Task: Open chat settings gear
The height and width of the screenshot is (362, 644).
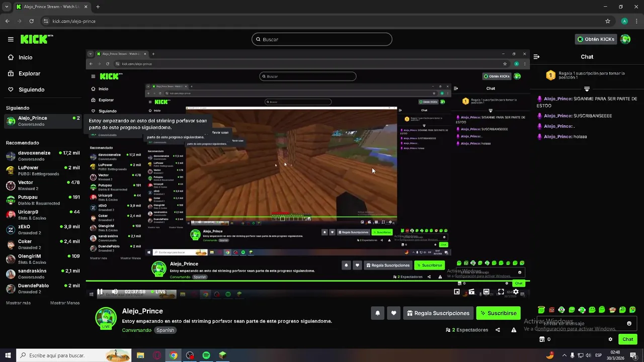Action: pyautogui.click(x=610, y=339)
